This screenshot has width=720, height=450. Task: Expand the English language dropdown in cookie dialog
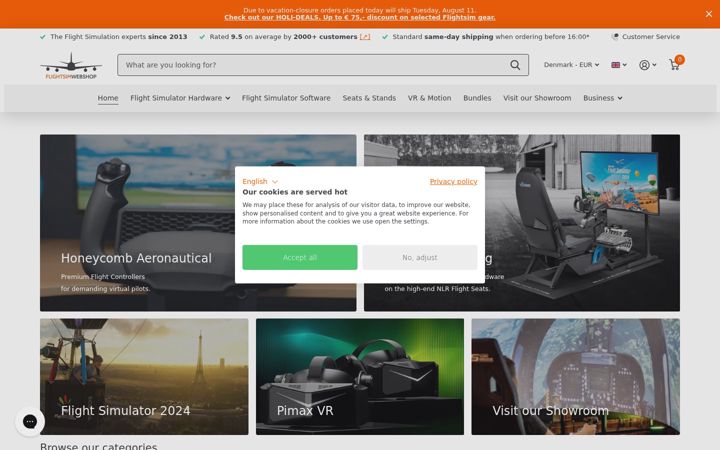click(260, 181)
